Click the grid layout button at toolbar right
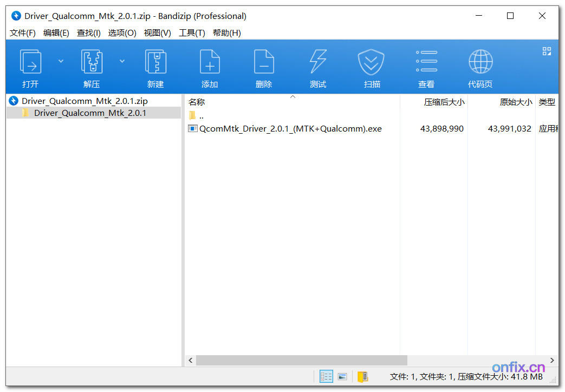The width and height of the screenshot is (565, 392). tap(547, 50)
